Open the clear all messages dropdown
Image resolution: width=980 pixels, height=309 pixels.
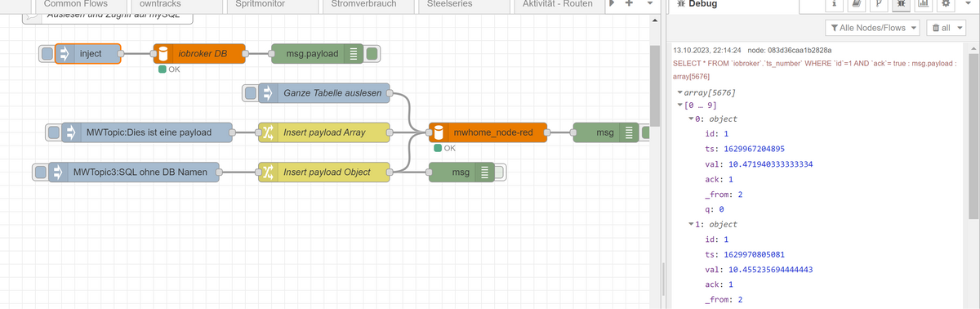pos(947,29)
